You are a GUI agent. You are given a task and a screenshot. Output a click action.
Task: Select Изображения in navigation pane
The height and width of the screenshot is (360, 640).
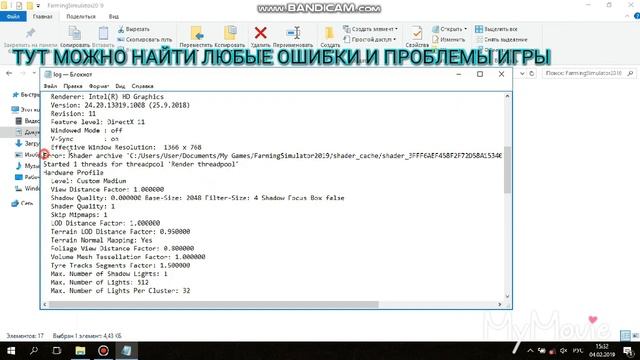27,155
